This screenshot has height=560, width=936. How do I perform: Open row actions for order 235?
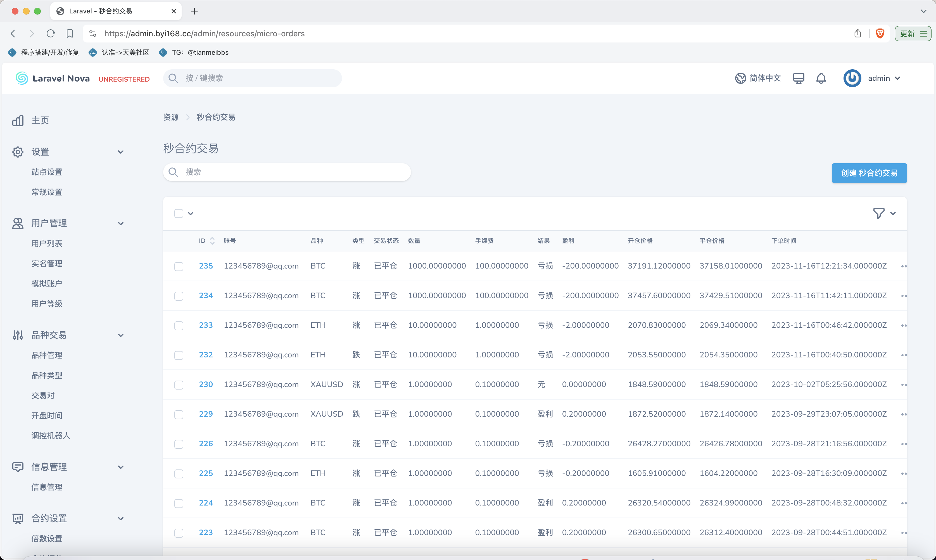pyautogui.click(x=903, y=266)
